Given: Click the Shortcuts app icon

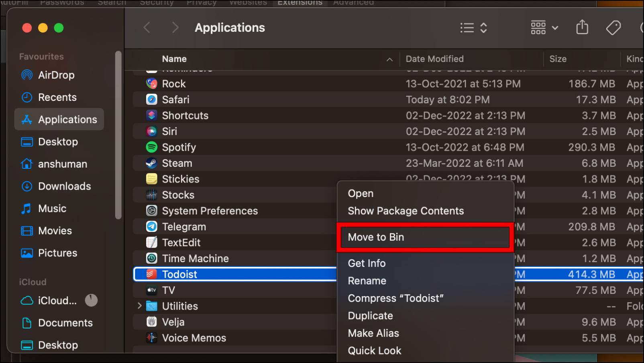Looking at the screenshot, I should pyautogui.click(x=151, y=115).
